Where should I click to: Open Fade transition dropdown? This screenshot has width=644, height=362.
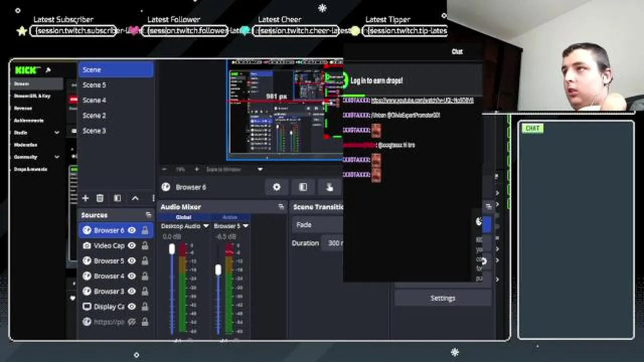(318, 225)
